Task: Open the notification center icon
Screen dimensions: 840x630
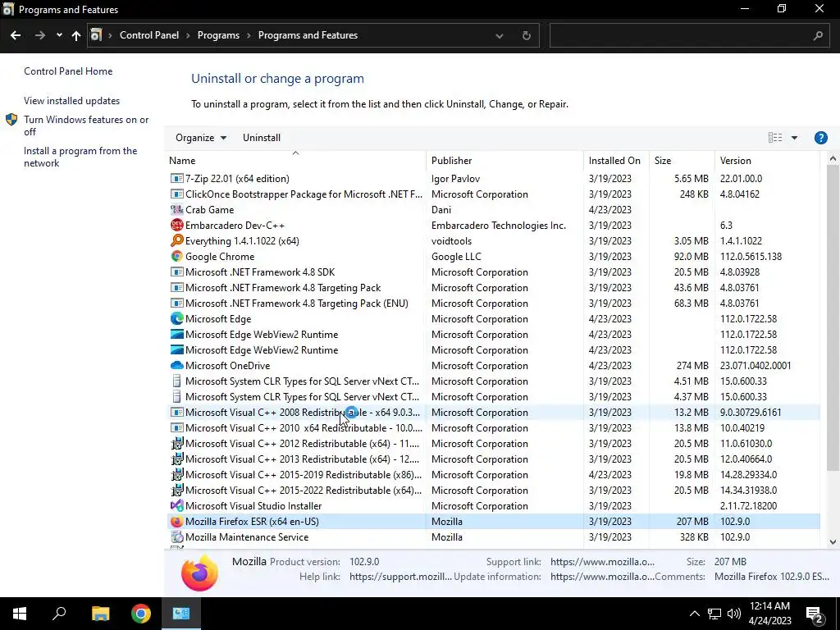Action: [x=815, y=614]
